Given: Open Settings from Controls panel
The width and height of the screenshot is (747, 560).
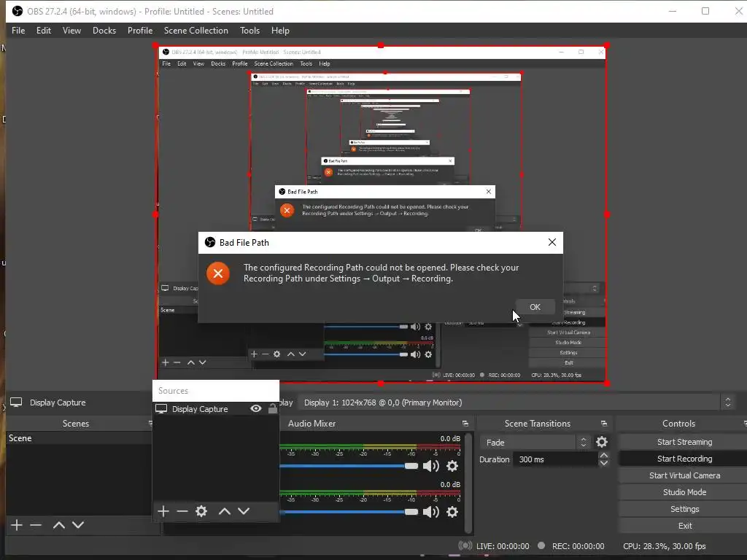Looking at the screenshot, I should pyautogui.click(x=684, y=509).
